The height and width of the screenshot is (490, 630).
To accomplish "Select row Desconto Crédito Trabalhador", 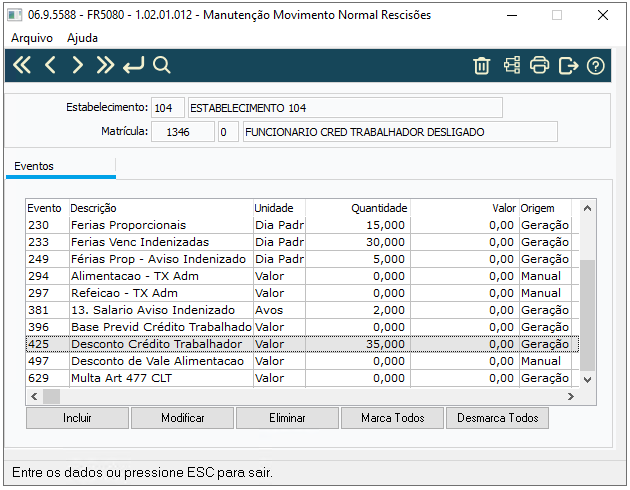I will point(303,344).
